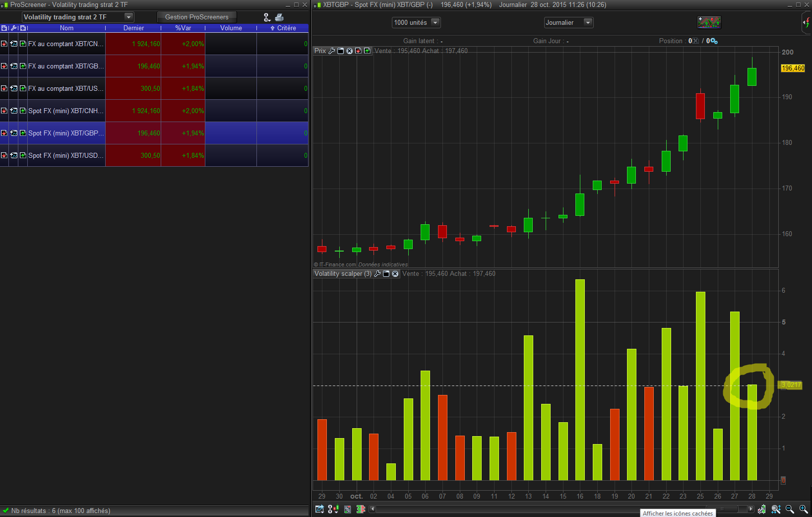This screenshot has height=517, width=812.
Task: Maximize the Prix chart panel
Action: (341, 51)
